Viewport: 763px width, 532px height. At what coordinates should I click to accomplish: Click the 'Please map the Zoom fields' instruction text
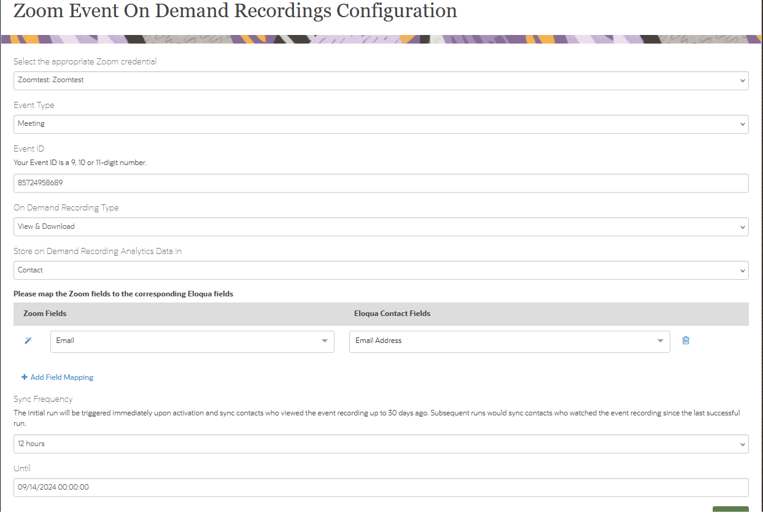point(123,294)
